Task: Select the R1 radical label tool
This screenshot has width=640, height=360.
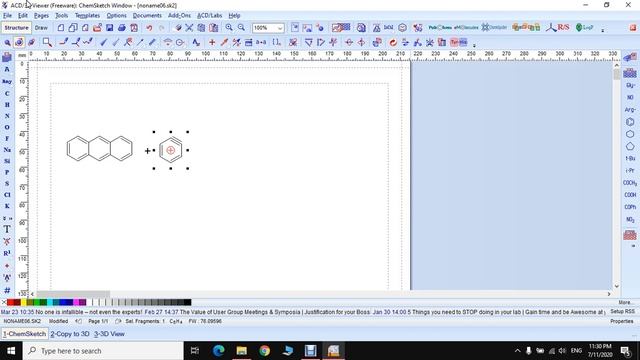Action: tap(7, 253)
